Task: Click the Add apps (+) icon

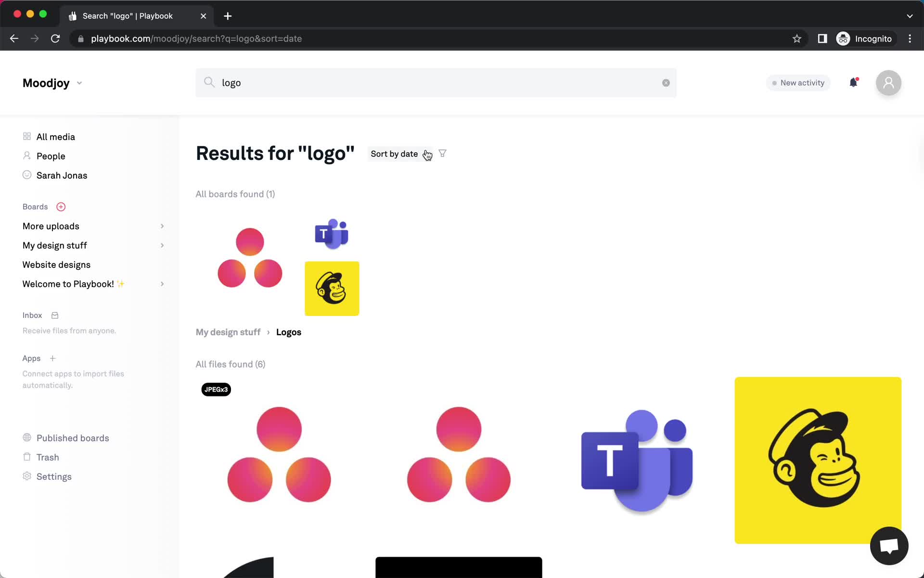Action: [x=52, y=358]
